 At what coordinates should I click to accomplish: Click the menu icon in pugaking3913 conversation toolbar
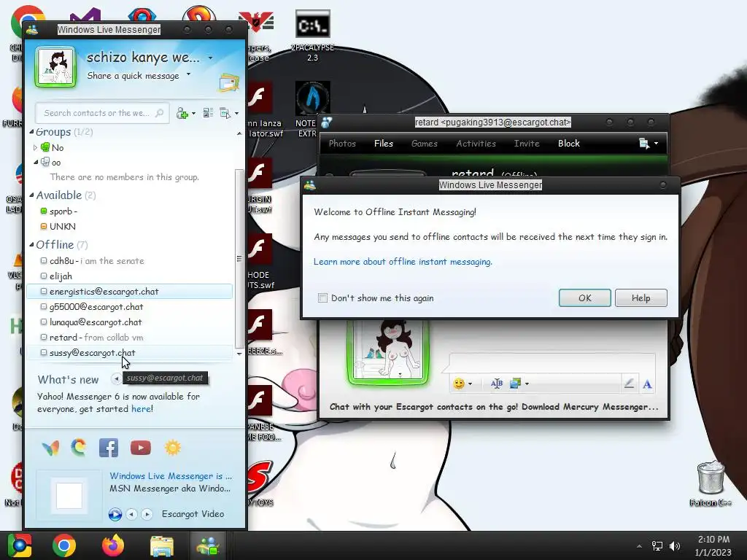(x=644, y=144)
